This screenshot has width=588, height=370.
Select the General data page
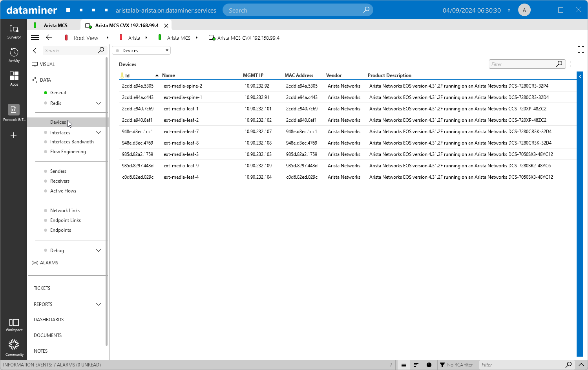58,93
